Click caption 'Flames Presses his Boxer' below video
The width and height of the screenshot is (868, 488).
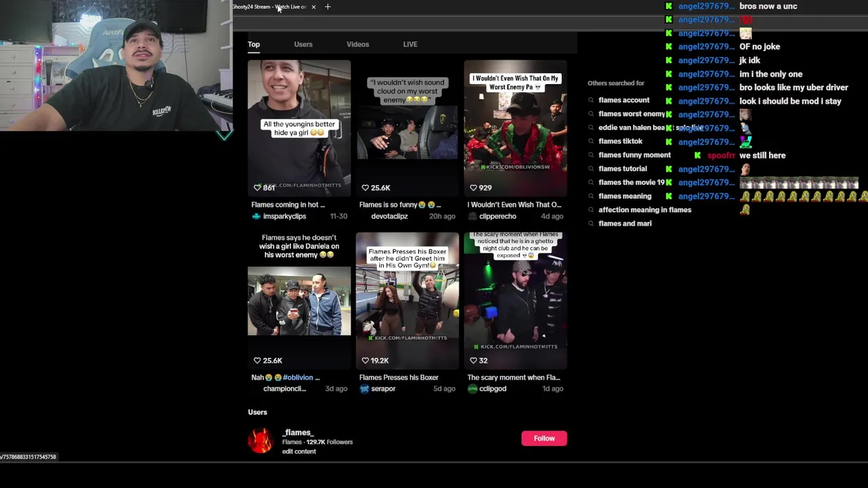click(x=399, y=378)
